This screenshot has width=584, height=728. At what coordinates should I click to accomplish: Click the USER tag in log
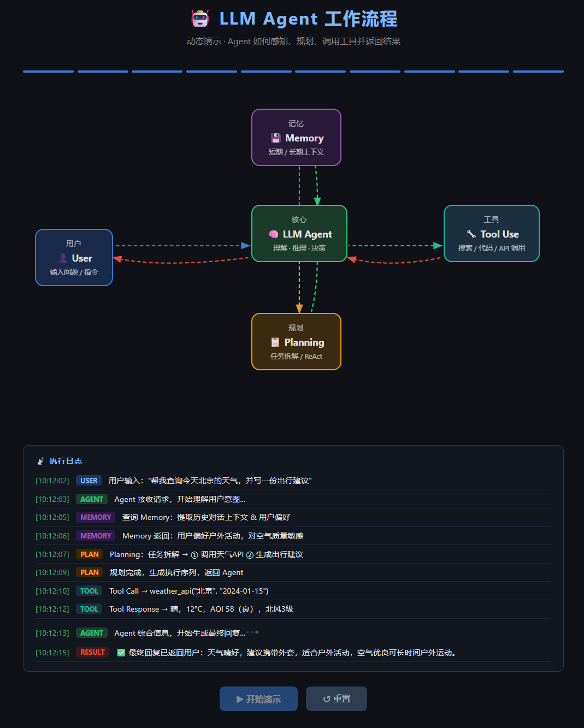pos(89,481)
